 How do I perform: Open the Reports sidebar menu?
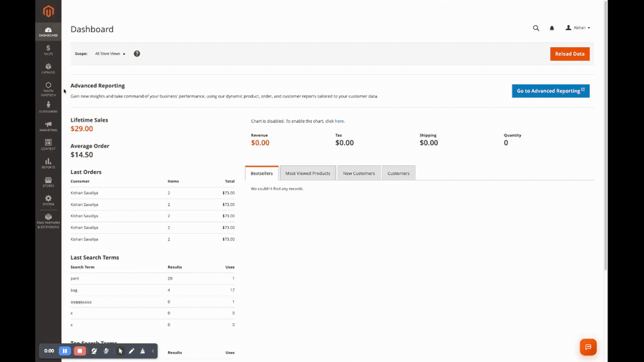(x=48, y=163)
